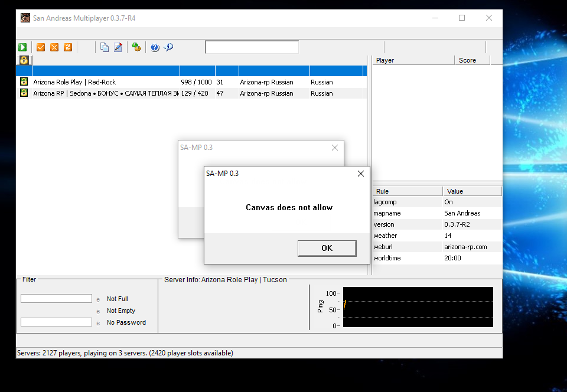Image resolution: width=567 pixels, height=392 pixels.
Task: Click the lock icon on Sedona row
Action: tap(24, 93)
